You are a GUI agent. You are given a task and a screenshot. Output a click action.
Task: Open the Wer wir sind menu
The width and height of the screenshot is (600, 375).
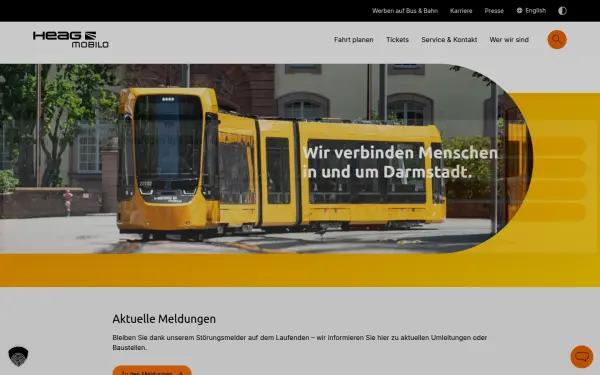coord(509,40)
